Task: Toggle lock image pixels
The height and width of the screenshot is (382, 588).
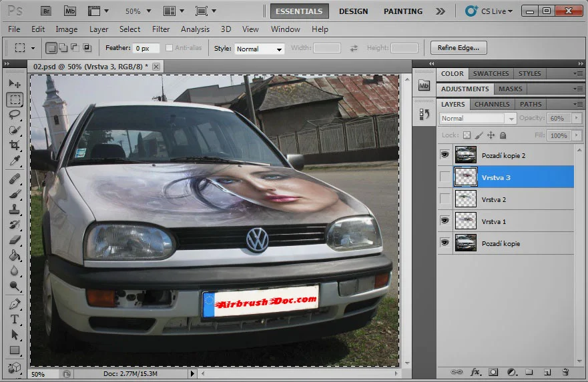Action: pos(479,135)
